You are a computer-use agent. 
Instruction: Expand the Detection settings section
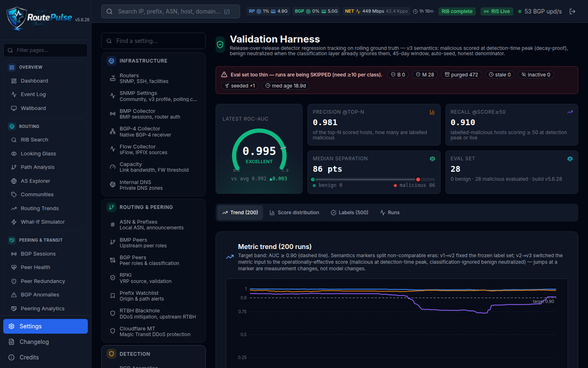154,354
